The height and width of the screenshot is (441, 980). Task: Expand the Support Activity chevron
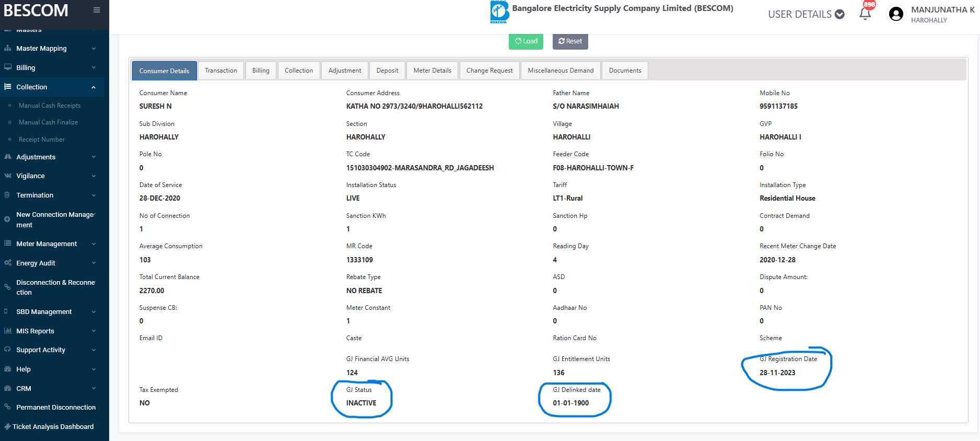(x=94, y=350)
